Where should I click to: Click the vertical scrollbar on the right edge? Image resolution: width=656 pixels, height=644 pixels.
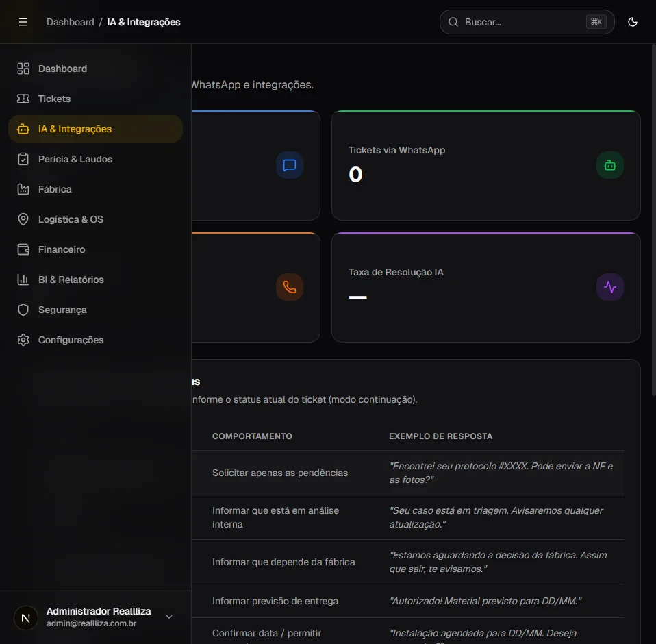tap(653, 220)
